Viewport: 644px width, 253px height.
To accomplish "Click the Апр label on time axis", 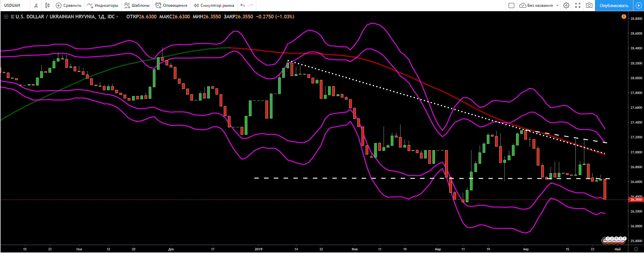I will point(526,249).
